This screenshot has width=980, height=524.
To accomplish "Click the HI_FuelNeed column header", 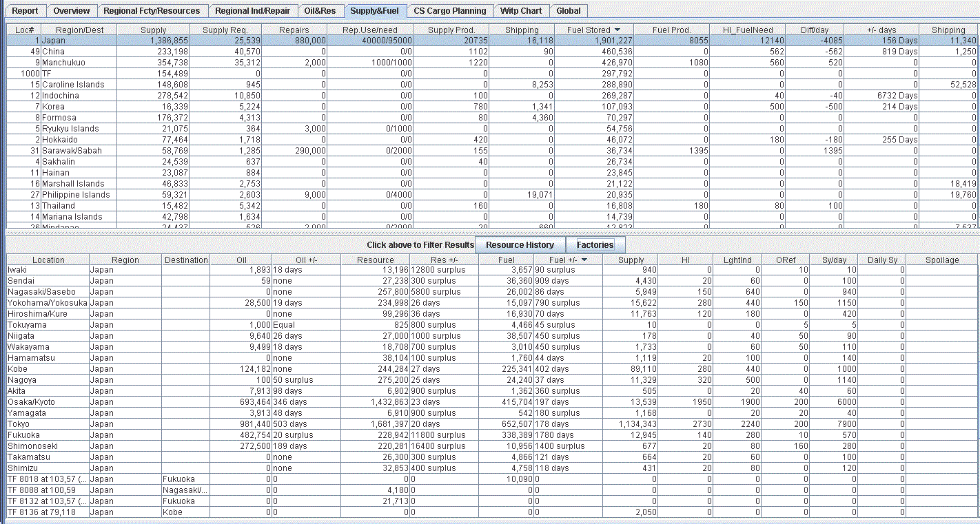I will [748, 30].
